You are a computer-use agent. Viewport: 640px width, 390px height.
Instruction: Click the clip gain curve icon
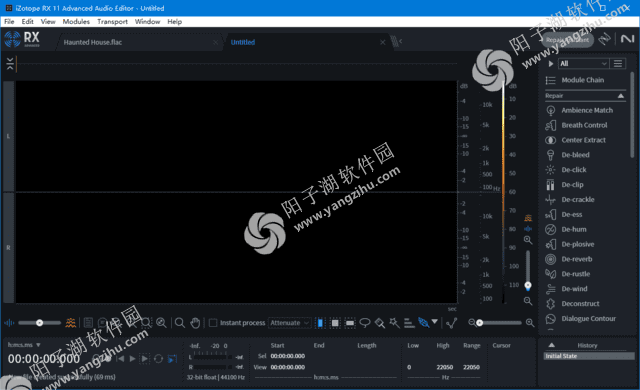[x=451, y=323]
